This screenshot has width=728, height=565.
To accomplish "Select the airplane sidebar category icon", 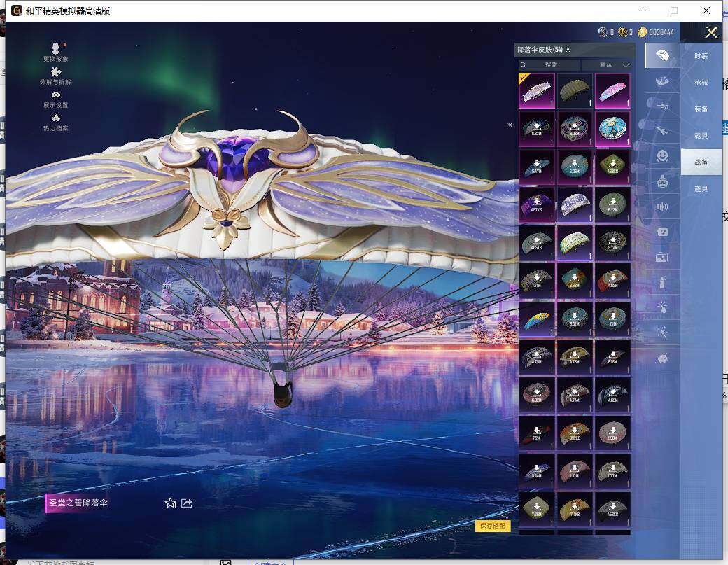I will [662, 132].
